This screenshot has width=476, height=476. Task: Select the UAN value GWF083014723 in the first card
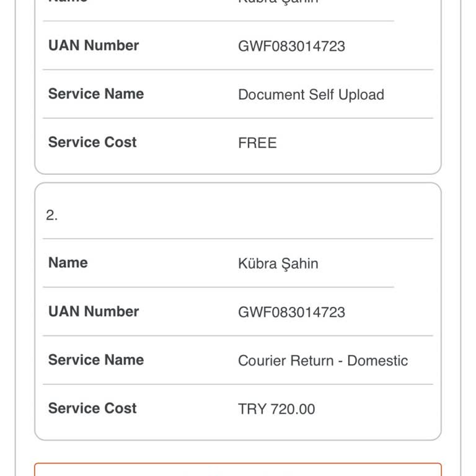tap(291, 46)
